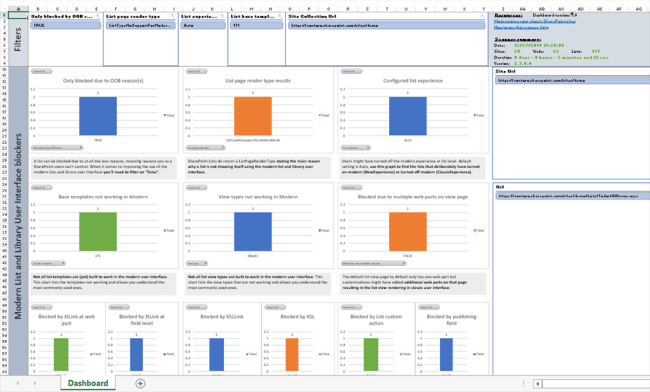Open the How to use this scanner data link

(x=521, y=27)
